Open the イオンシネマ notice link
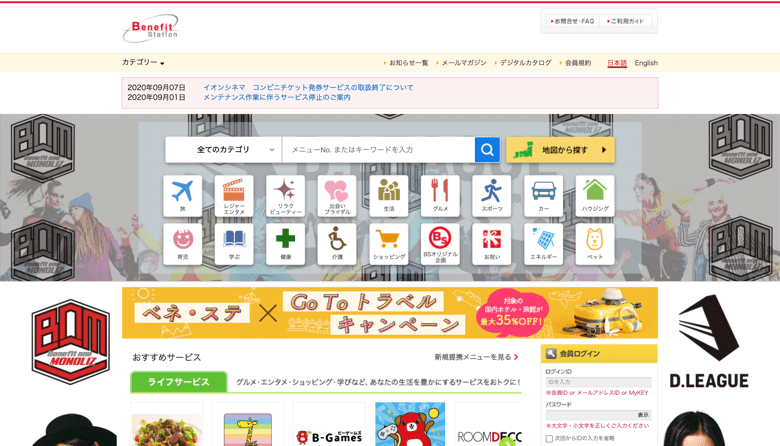 308,88
